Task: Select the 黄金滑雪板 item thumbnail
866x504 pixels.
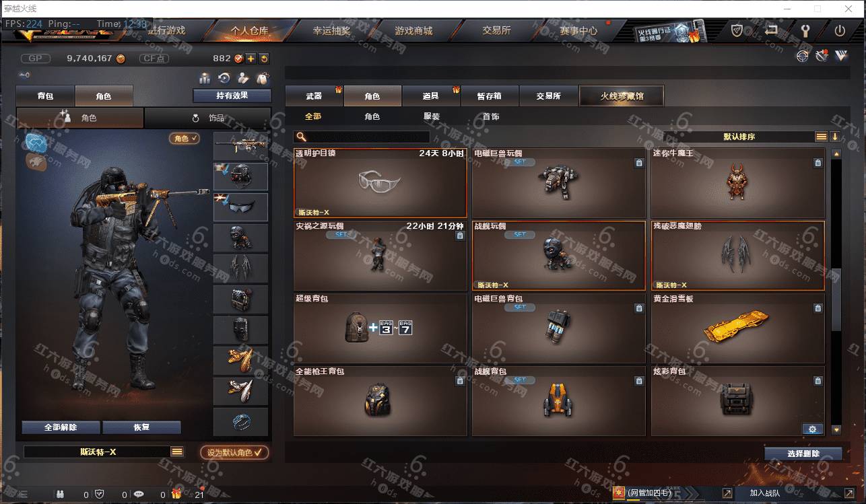Action: coord(737,325)
